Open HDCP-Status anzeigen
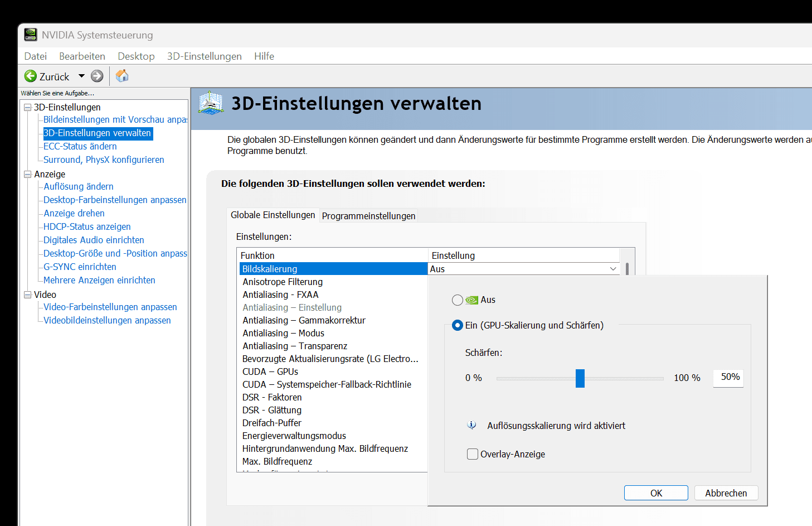 coord(87,226)
